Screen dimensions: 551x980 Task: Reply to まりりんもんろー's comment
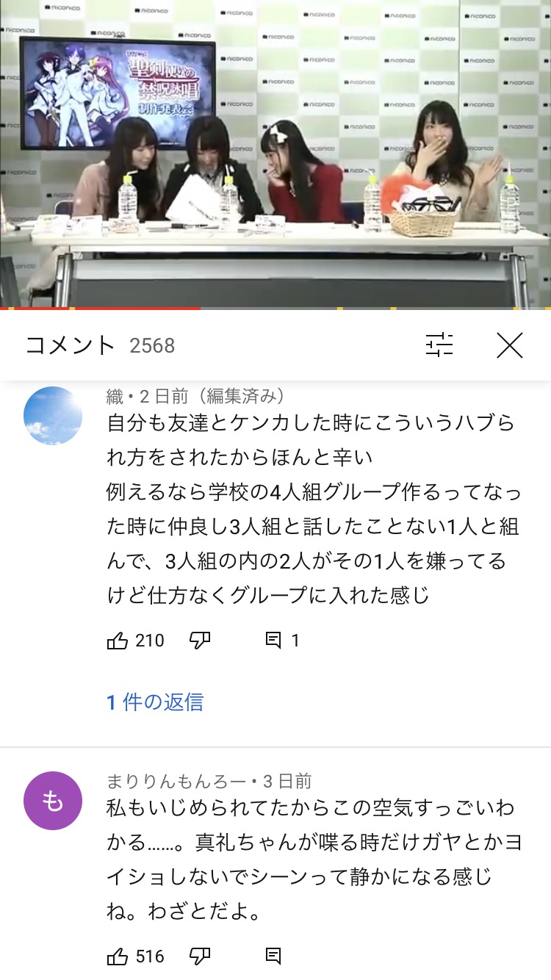point(273,956)
